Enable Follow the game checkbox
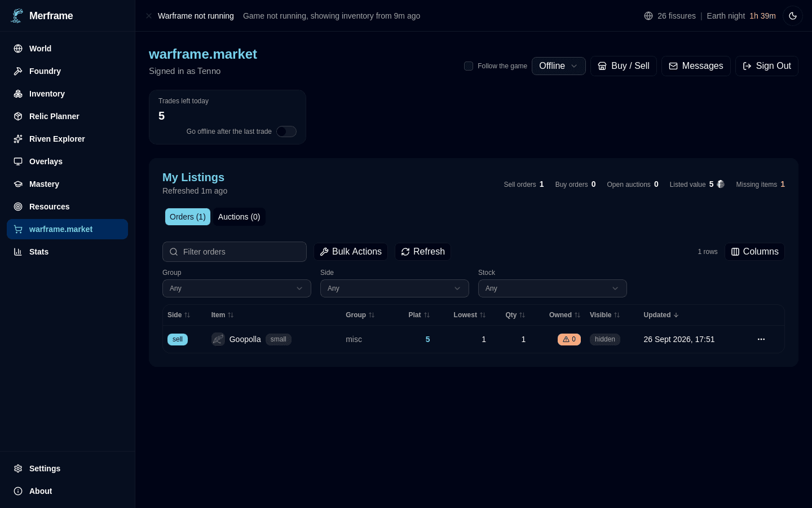 [469, 66]
